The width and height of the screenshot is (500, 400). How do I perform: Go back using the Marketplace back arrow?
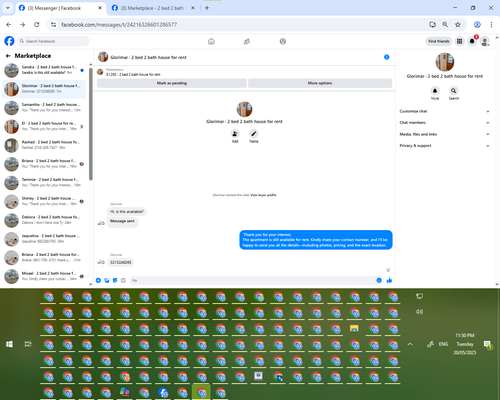[x=8, y=56]
